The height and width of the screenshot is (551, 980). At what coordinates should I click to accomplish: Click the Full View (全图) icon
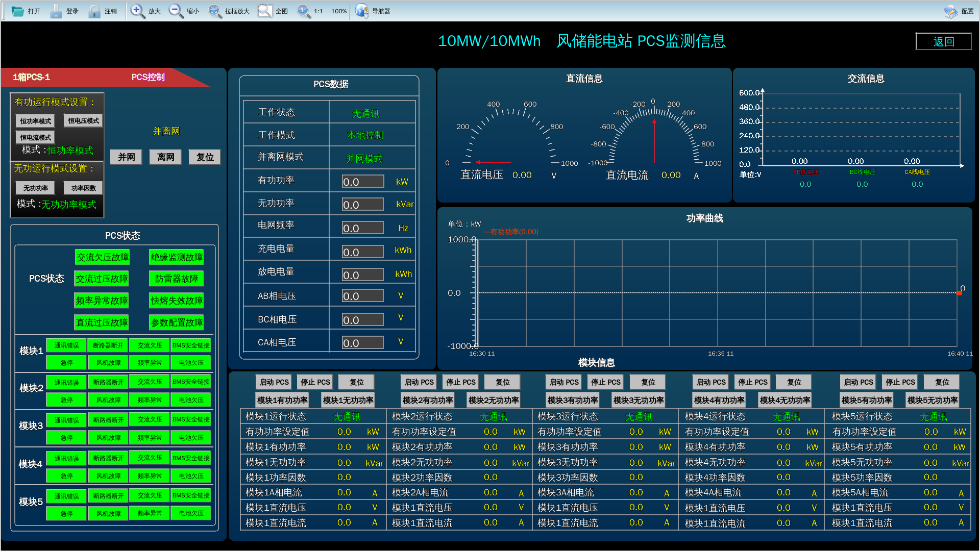(265, 11)
